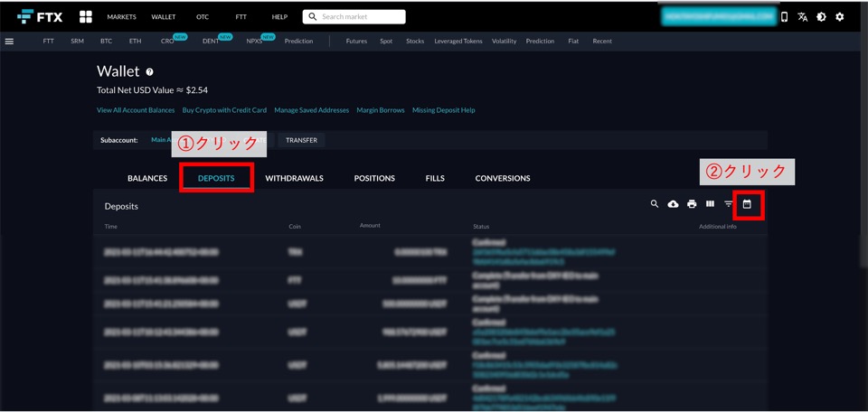Click the Total Net USD Value text
The height and width of the screenshot is (412, 868).
point(152,89)
